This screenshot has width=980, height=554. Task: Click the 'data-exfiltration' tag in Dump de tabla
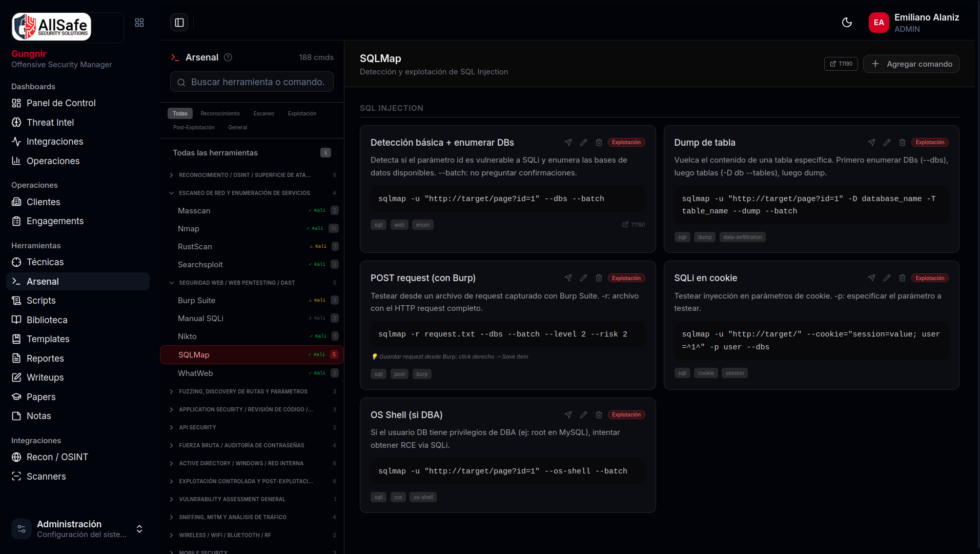[x=742, y=237]
